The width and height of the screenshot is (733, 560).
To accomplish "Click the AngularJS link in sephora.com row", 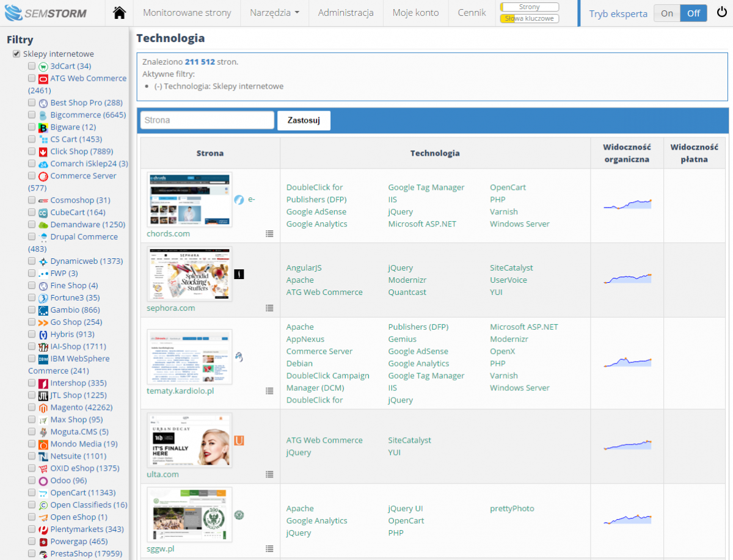I will pyautogui.click(x=304, y=268).
